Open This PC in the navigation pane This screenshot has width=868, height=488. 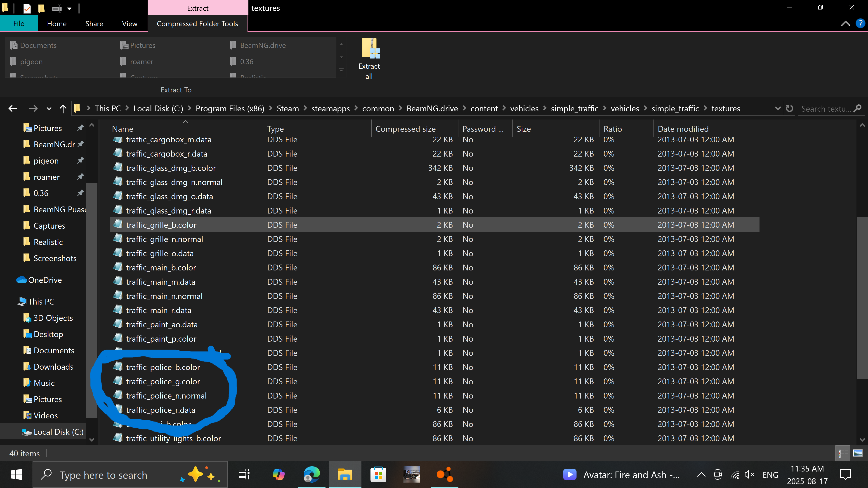pos(35,301)
